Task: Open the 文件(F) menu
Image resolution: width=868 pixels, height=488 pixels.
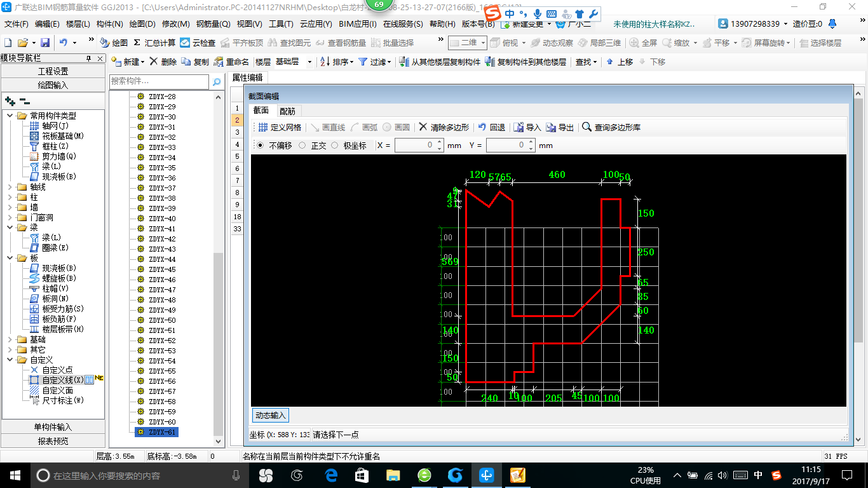Action: point(17,24)
